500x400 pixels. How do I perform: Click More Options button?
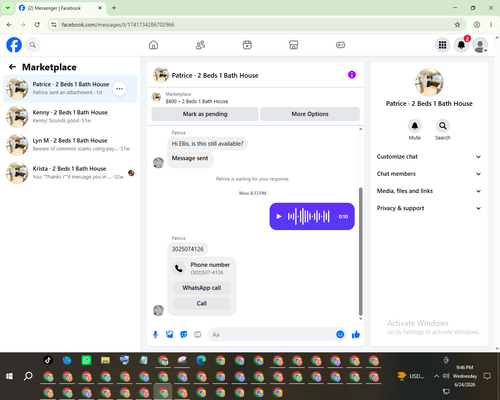tap(310, 114)
